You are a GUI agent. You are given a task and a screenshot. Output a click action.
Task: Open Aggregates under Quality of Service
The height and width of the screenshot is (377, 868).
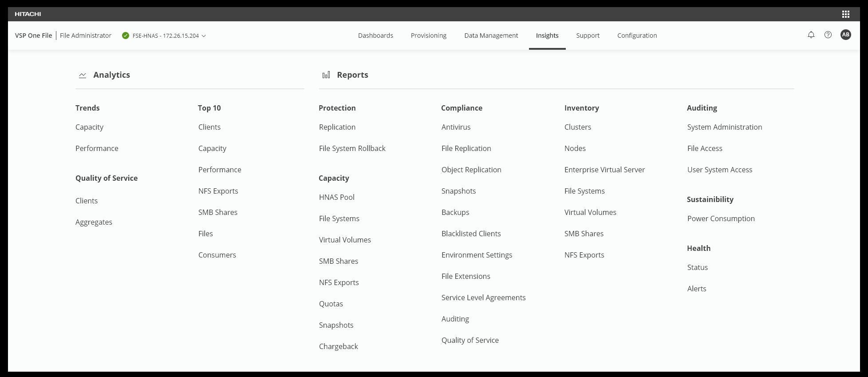94,222
